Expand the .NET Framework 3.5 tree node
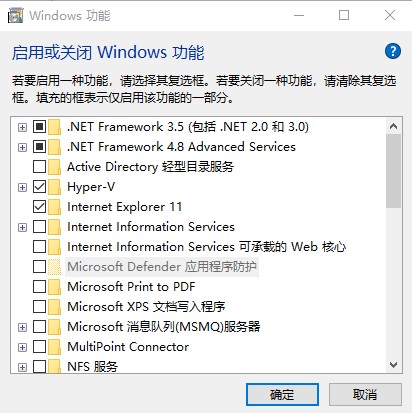Screen dimensions: 412x413 click(x=22, y=127)
